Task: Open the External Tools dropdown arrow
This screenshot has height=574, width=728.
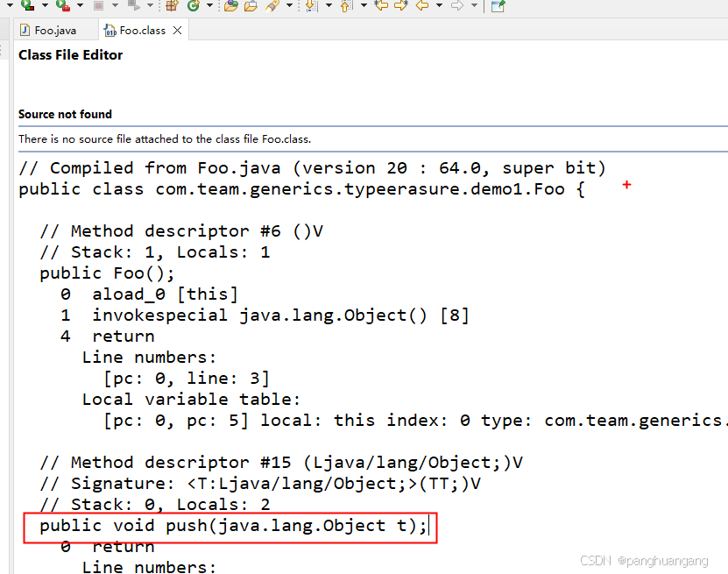Action: pos(80,5)
